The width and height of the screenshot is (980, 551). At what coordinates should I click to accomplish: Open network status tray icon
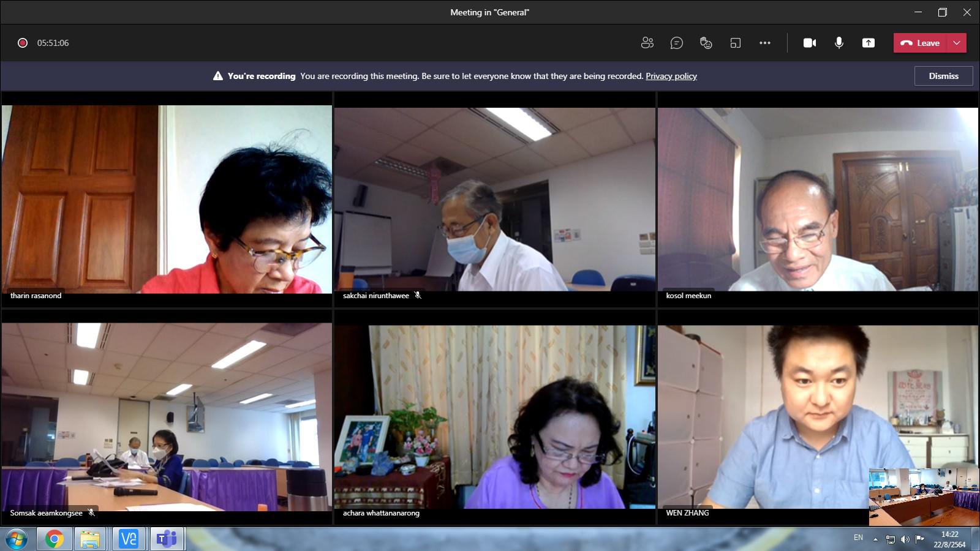point(890,539)
